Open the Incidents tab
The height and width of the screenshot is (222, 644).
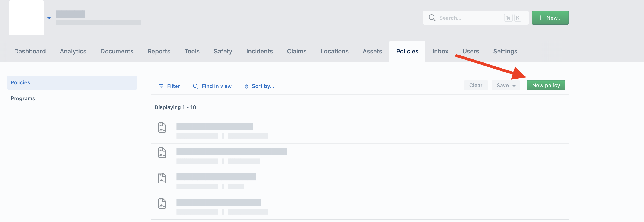click(x=259, y=51)
